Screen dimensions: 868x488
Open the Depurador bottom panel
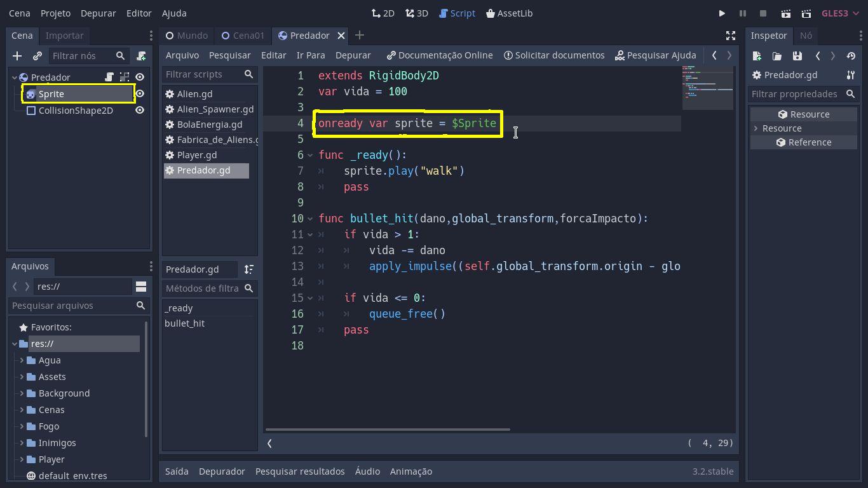[x=222, y=471]
